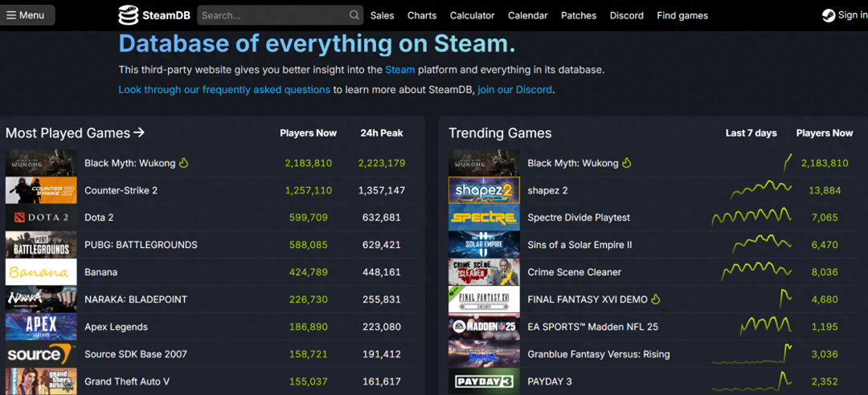The height and width of the screenshot is (395, 868).
Task: Click the Crime Scene Cleaner thumbnail
Action: [x=484, y=271]
